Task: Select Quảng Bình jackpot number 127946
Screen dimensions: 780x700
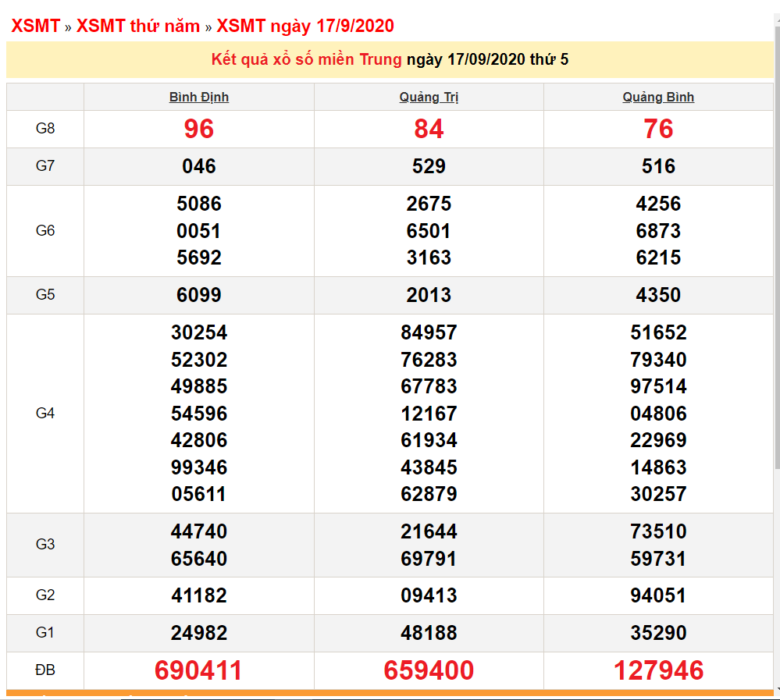Action: click(x=658, y=670)
